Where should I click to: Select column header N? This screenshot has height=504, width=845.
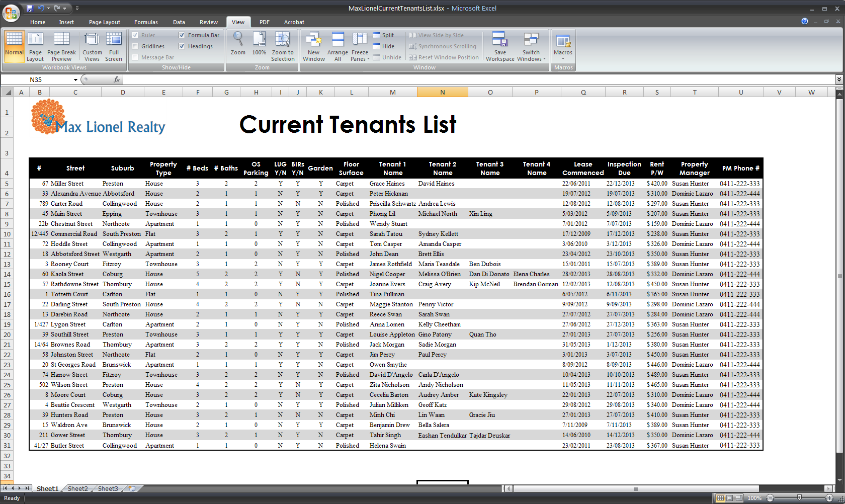pos(442,92)
